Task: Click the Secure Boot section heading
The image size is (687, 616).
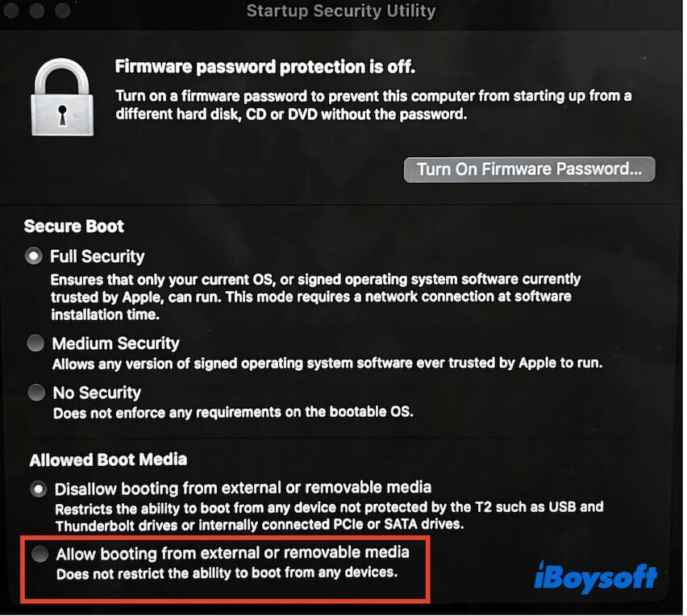Action: pos(74,226)
